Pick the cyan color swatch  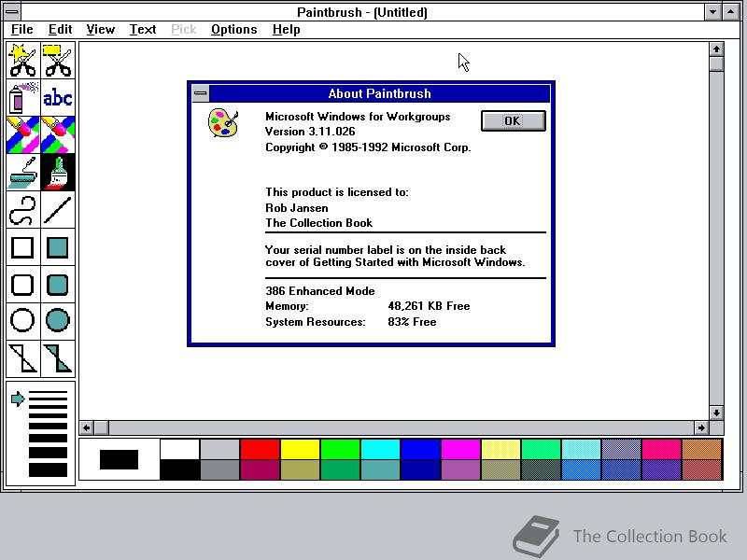(x=380, y=449)
